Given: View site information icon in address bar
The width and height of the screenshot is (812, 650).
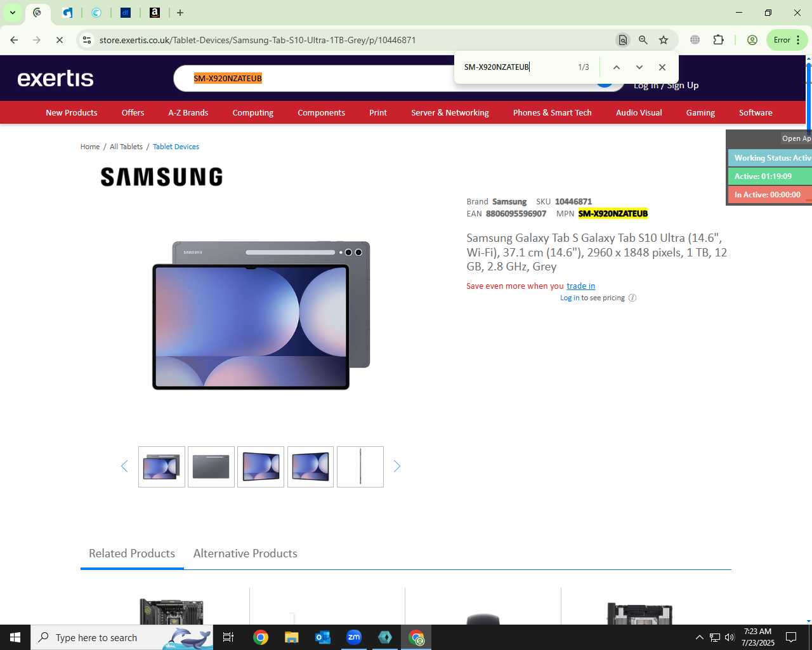Looking at the screenshot, I should coord(87,40).
